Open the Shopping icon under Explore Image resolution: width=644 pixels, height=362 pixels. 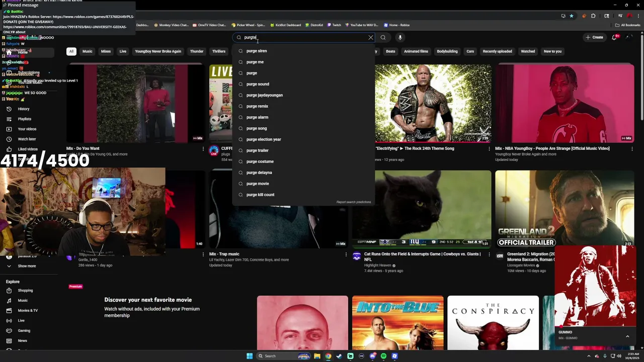click(9, 290)
